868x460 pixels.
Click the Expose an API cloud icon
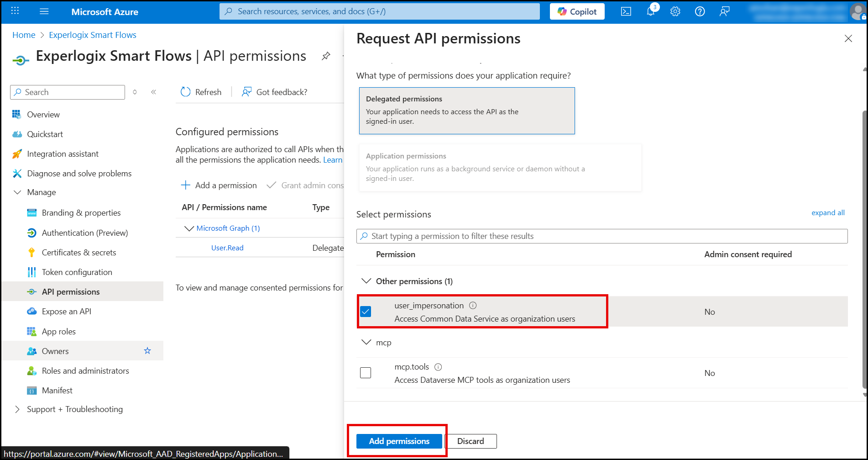click(31, 311)
